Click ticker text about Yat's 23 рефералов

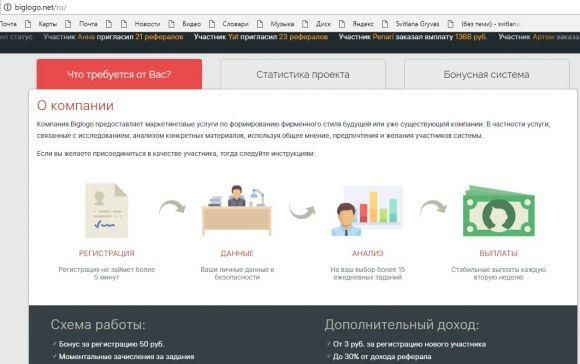click(261, 37)
